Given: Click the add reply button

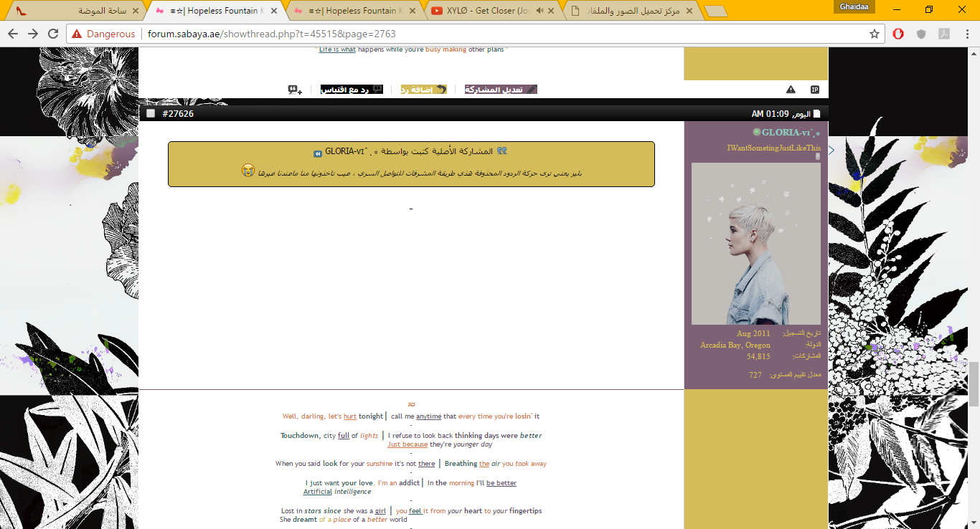Looking at the screenshot, I should point(423,90).
